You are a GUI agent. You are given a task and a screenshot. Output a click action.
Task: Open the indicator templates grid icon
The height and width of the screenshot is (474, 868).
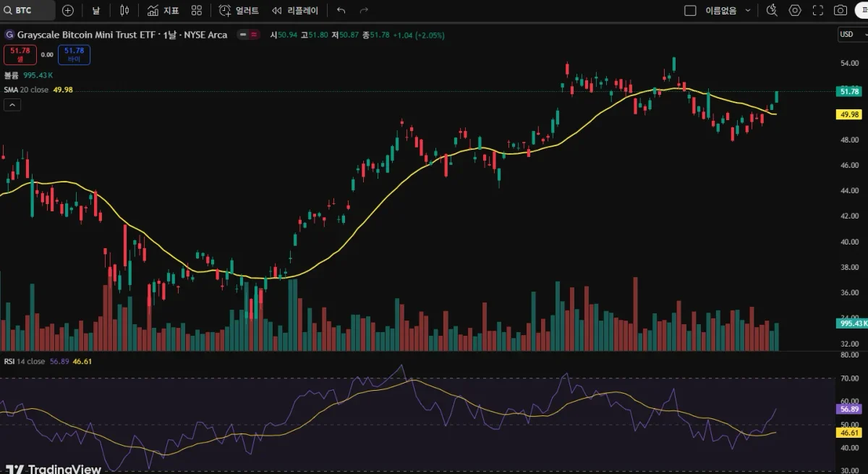click(x=197, y=11)
